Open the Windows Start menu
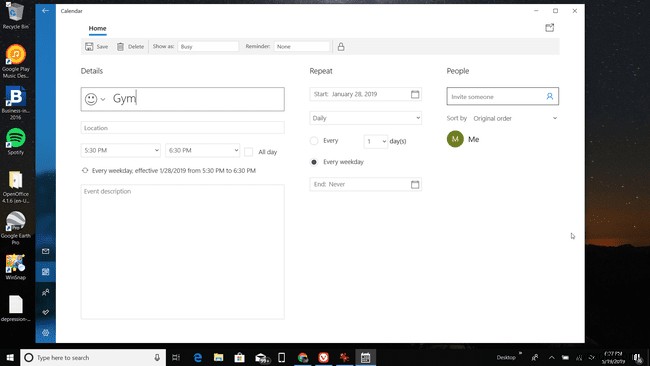This screenshot has height=366, width=650. coord(10,357)
